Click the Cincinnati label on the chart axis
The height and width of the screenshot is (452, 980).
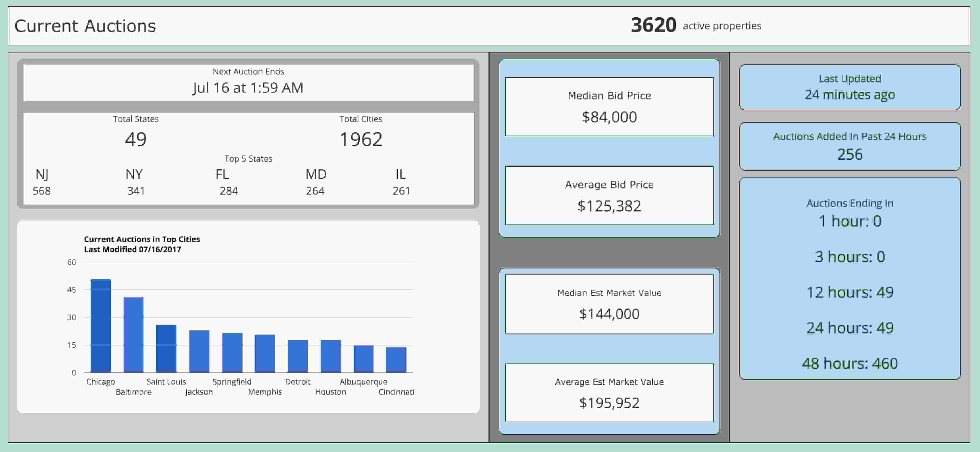396,392
